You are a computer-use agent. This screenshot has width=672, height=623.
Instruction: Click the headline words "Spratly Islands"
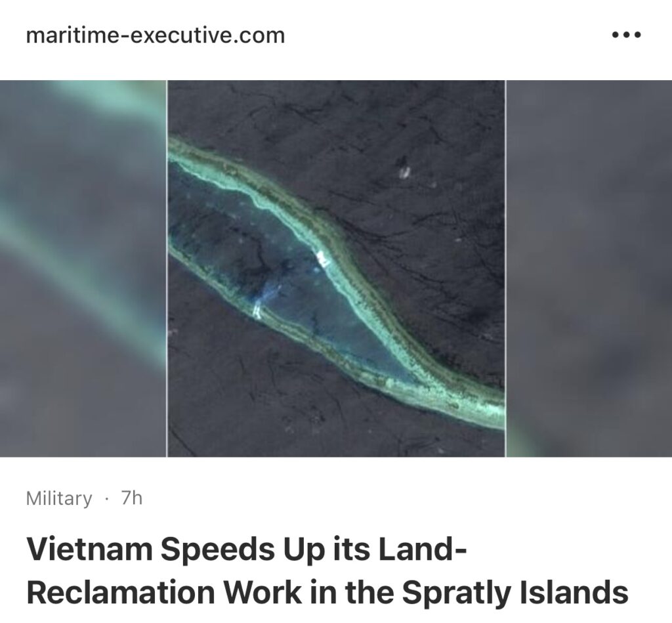tap(514, 593)
